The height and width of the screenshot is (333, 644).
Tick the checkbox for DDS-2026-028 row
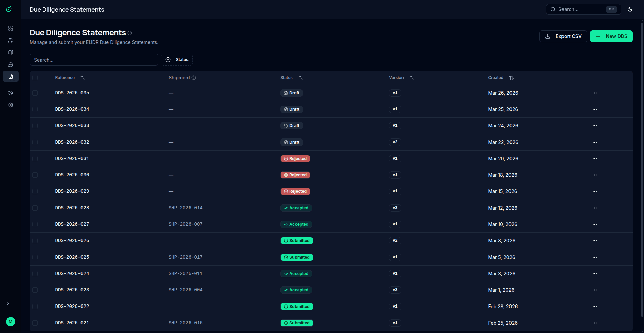tap(35, 208)
